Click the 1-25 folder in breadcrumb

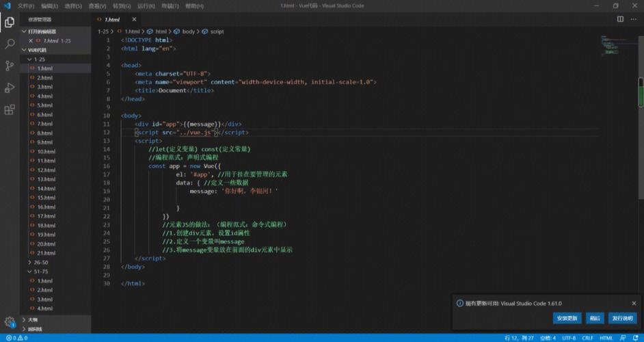click(x=103, y=31)
